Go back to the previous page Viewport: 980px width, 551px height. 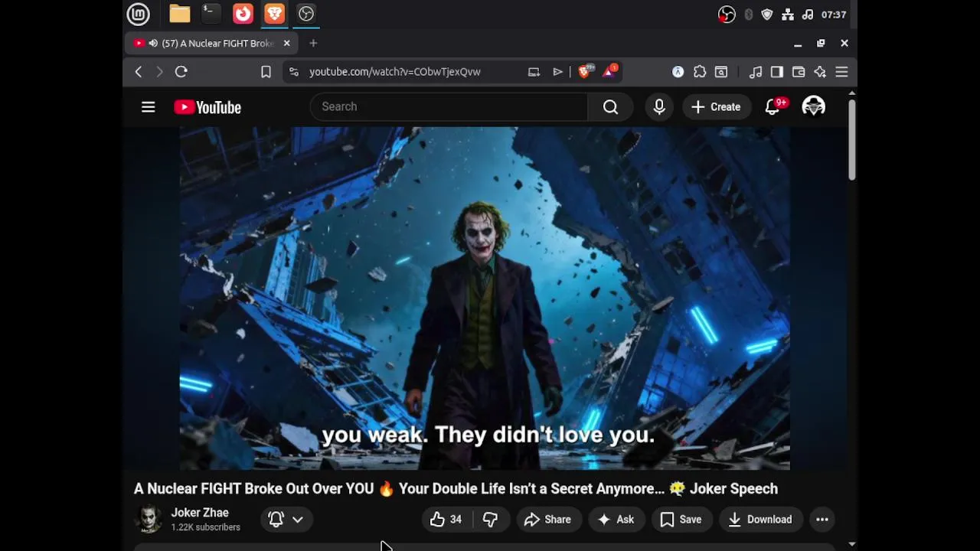139,72
